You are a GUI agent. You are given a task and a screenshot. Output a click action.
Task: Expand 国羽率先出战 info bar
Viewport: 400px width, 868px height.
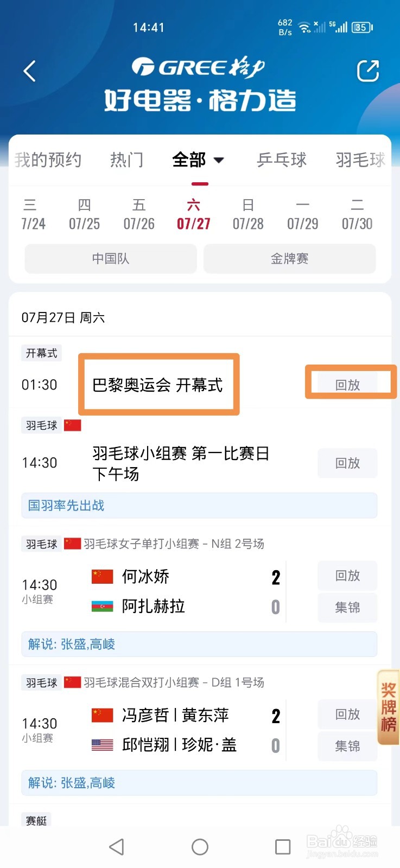[199, 506]
